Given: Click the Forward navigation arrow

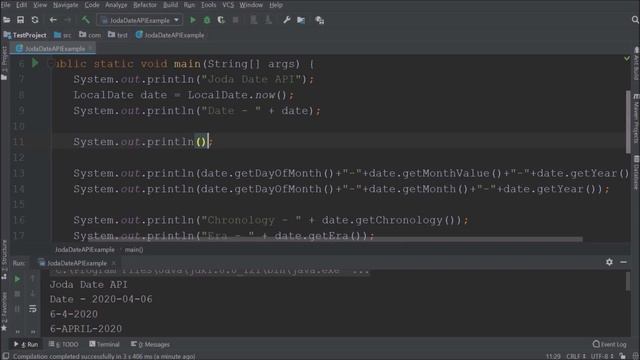Looking at the screenshot, I should tap(67, 20).
